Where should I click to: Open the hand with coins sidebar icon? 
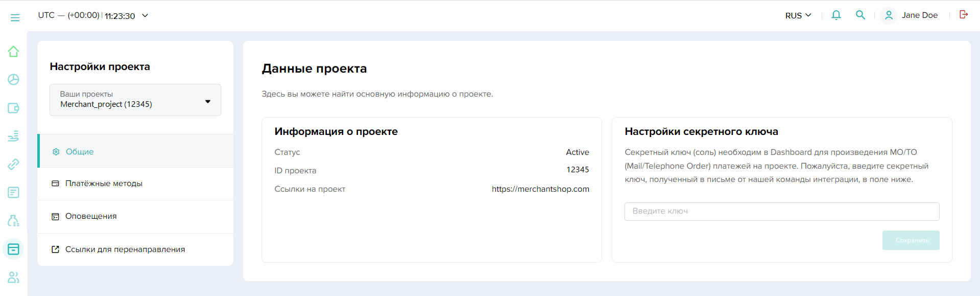tap(13, 136)
